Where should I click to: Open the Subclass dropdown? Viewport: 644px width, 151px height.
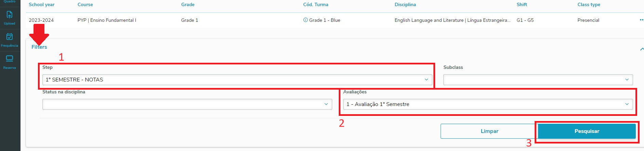[x=538, y=80]
